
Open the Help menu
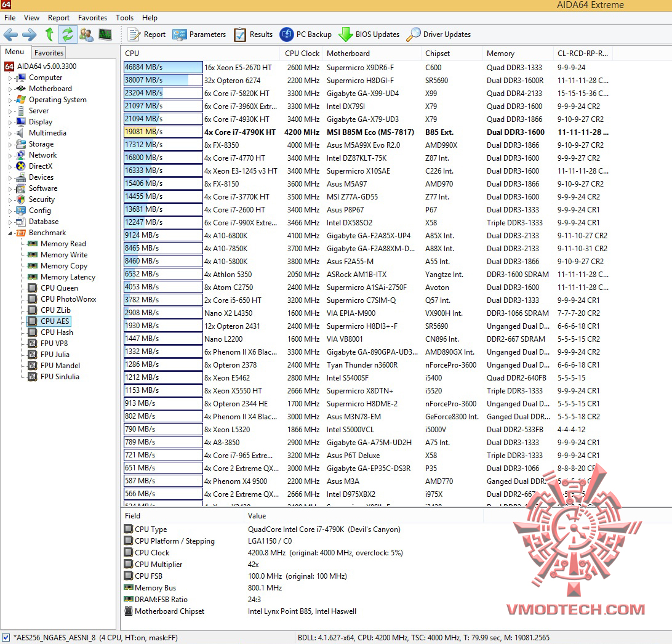(x=150, y=18)
